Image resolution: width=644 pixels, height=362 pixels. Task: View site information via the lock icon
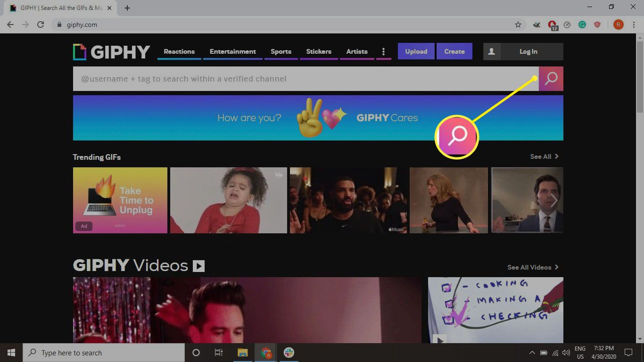click(x=59, y=25)
